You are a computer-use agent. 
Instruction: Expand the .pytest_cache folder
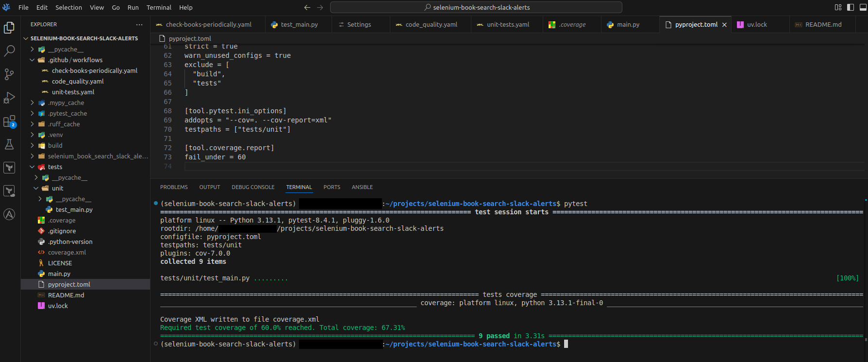click(67, 114)
